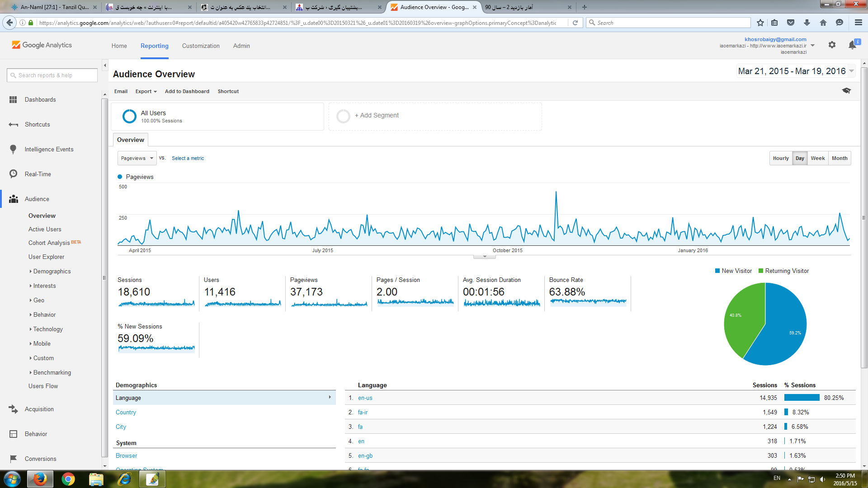Click the Conversions flag icon

pos(14,459)
